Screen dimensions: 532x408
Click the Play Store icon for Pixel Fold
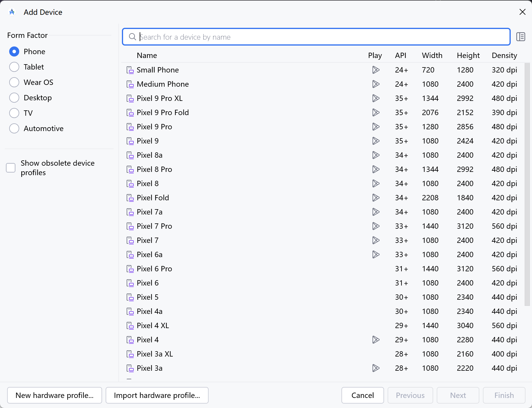click(375, 198)
